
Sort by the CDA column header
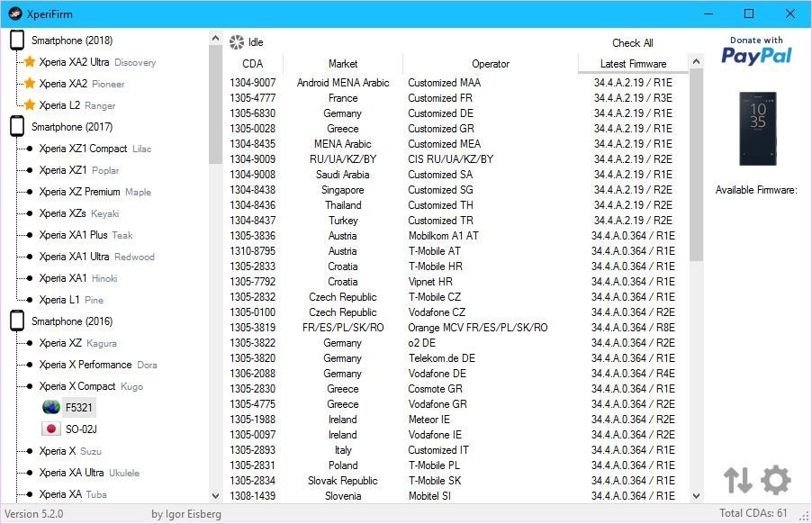point(253,64)
